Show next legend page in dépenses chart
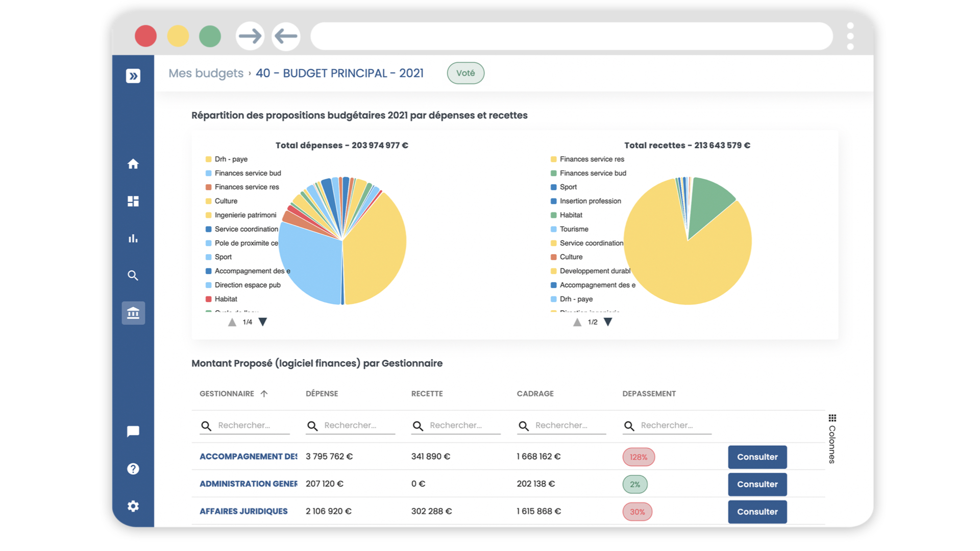980x551 pixels. (263, 322)
